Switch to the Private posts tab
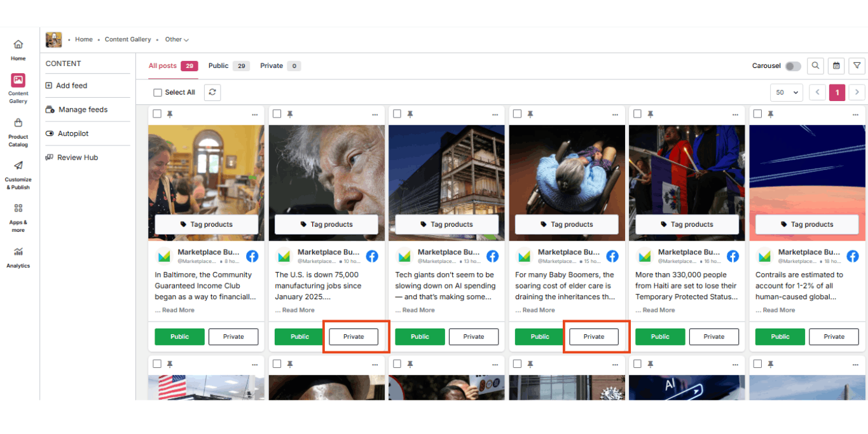Screen dimensions: 868x434 pos(280,66)
